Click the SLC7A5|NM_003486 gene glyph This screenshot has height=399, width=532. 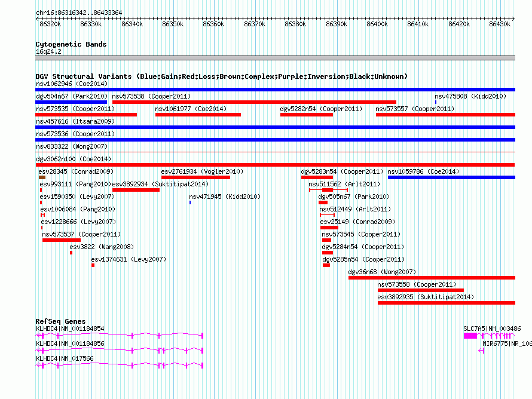[489, 336]
